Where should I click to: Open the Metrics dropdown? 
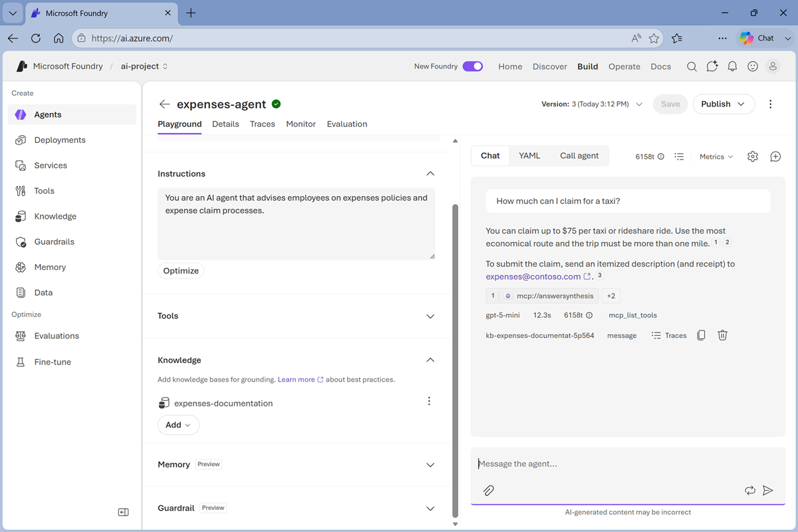pyautogui.click(x=716, y=157)
